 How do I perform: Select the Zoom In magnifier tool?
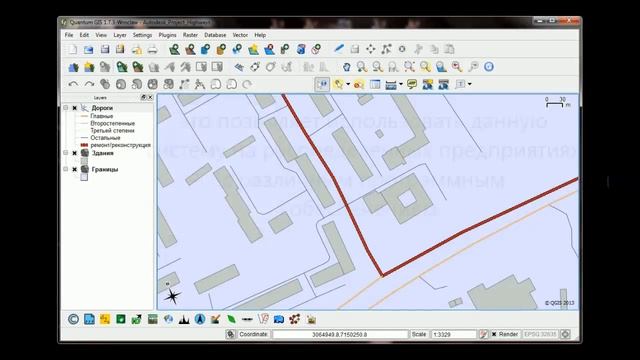(362, 67)
